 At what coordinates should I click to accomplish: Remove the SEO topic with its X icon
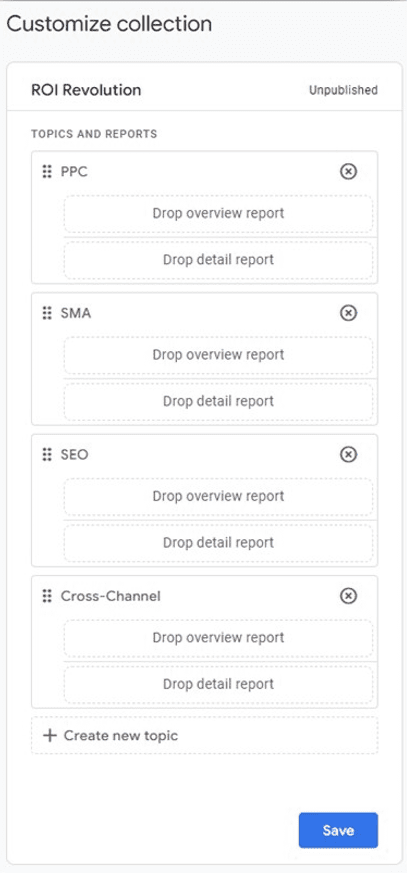(348, 455)
